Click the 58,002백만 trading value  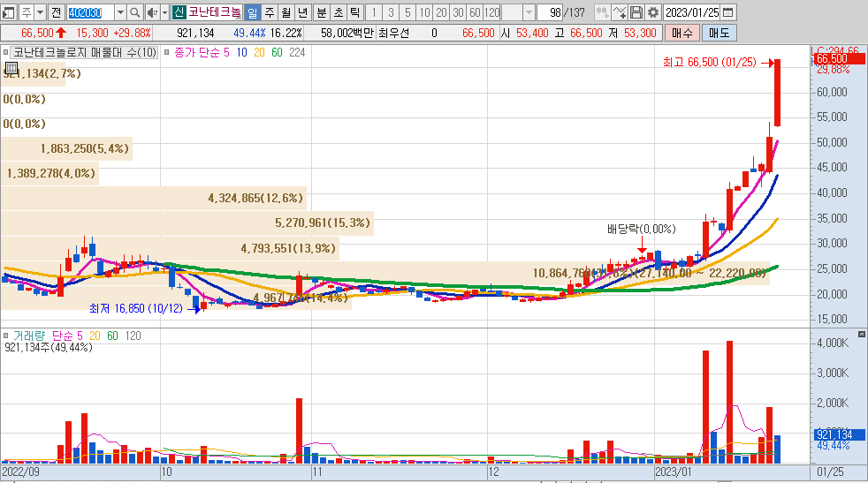(346, 34)
